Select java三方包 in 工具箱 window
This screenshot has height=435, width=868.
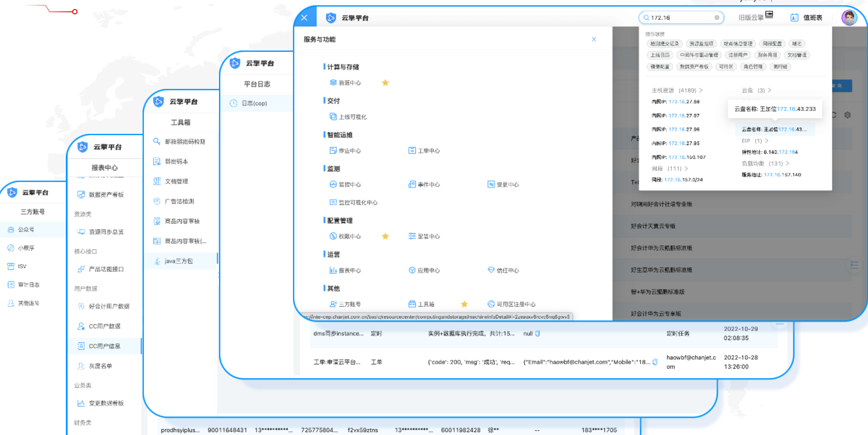[x=181, y=261]
